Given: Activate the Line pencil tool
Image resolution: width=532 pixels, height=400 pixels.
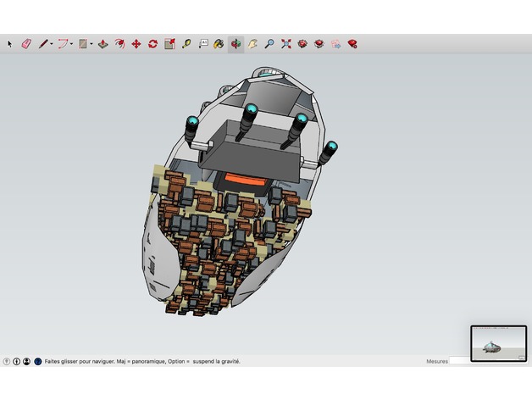Looking at the screenshot, I should click(x=43, y=44).
